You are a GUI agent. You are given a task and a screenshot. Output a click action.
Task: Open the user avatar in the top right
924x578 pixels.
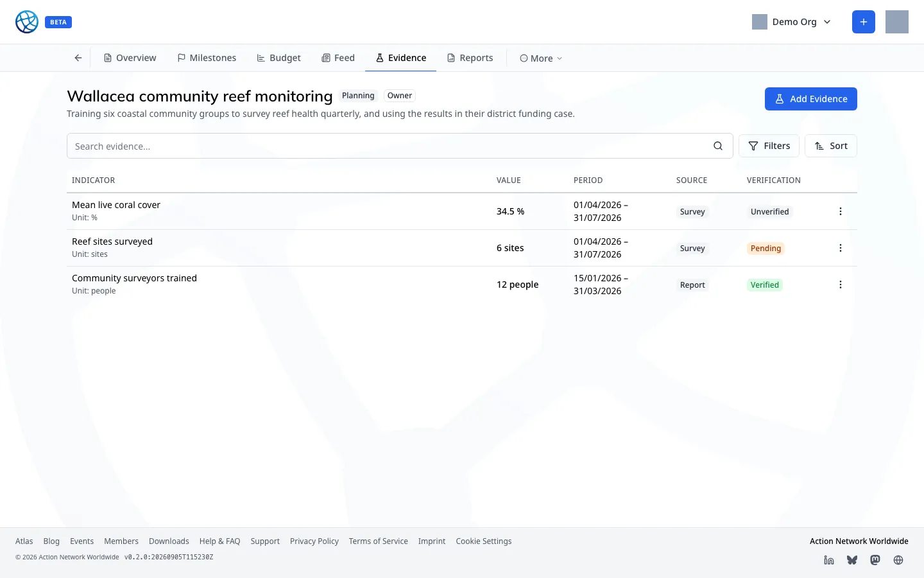[x=897, y=22]
